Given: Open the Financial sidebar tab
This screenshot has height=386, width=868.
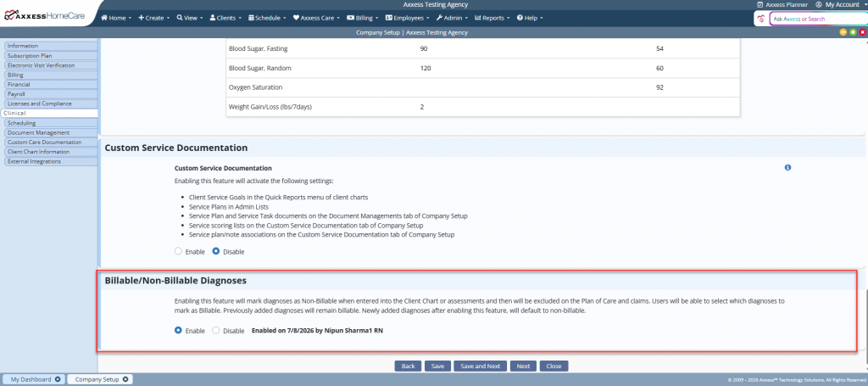Looking at the screenshot, I should coord(51,84).
